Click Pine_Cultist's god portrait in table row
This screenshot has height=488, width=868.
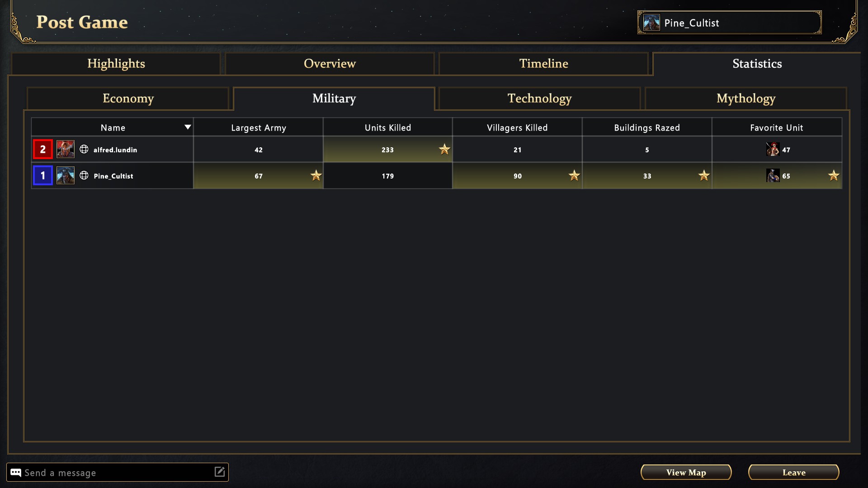click(x=66, y=176)
